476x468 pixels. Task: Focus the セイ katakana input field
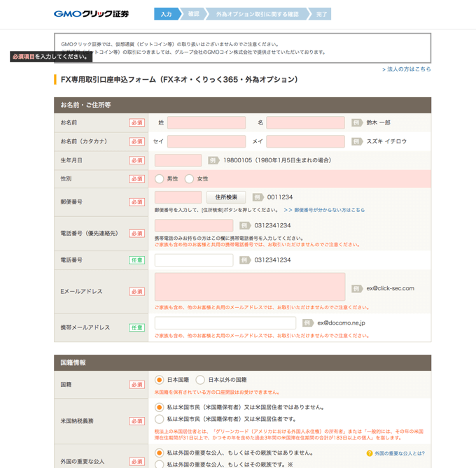(206, 141)
